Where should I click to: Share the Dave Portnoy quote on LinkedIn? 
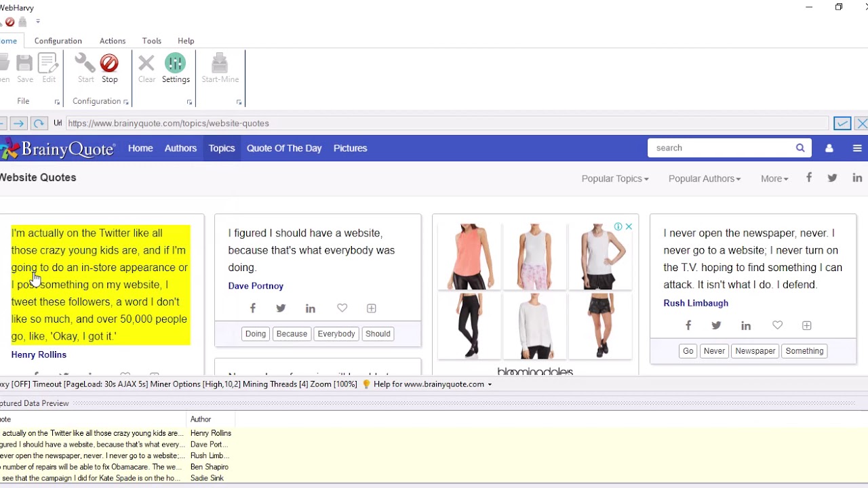pos(311,308)
